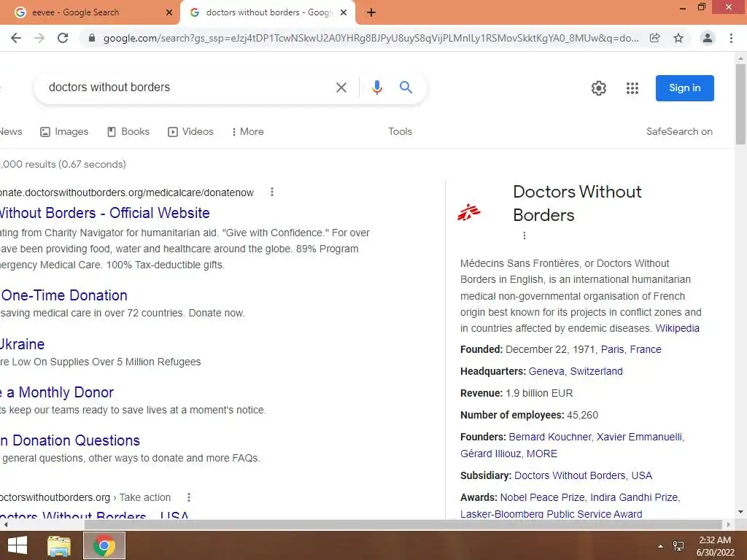
Task: Submit search with magnifier icon
Action: point(406,87)
